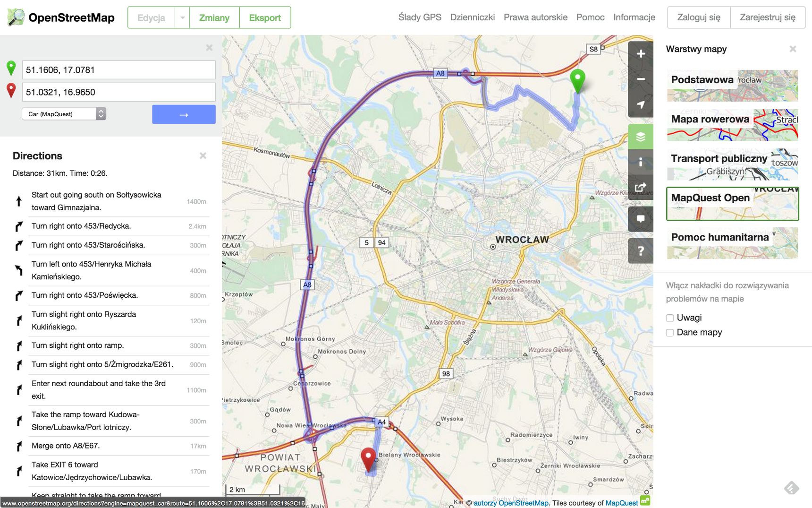The image size is (812, 508).
Task: Select step 'Merge onto A8/E67'
Action: tap(111, 446)
